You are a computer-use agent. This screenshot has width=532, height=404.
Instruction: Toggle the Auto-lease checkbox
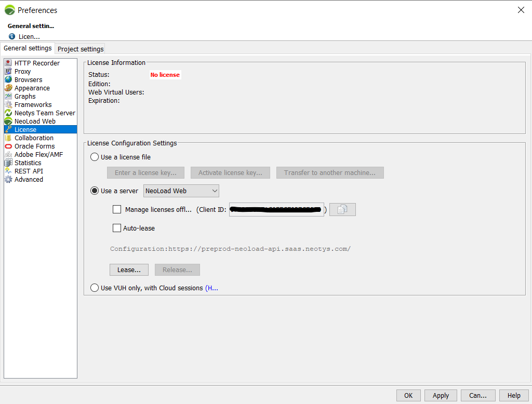click(117, 228)
